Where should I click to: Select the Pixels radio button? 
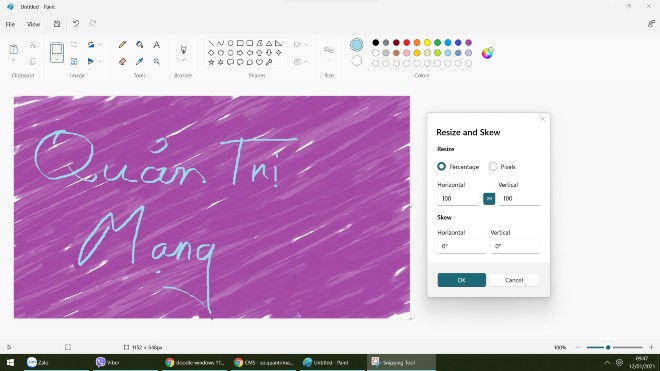coord(493,166)
